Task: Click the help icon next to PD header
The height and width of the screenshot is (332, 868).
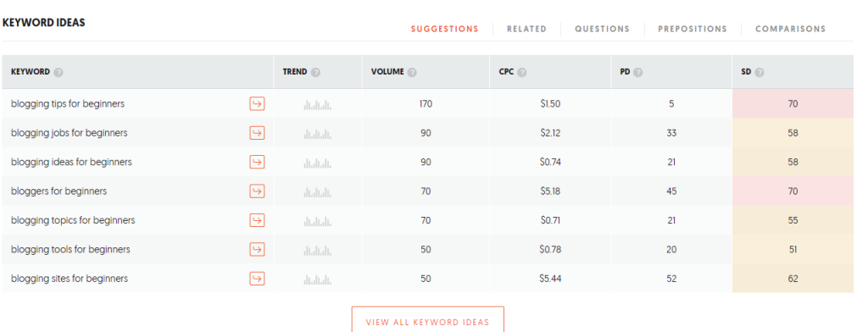Action: click(x=637, y=73)
